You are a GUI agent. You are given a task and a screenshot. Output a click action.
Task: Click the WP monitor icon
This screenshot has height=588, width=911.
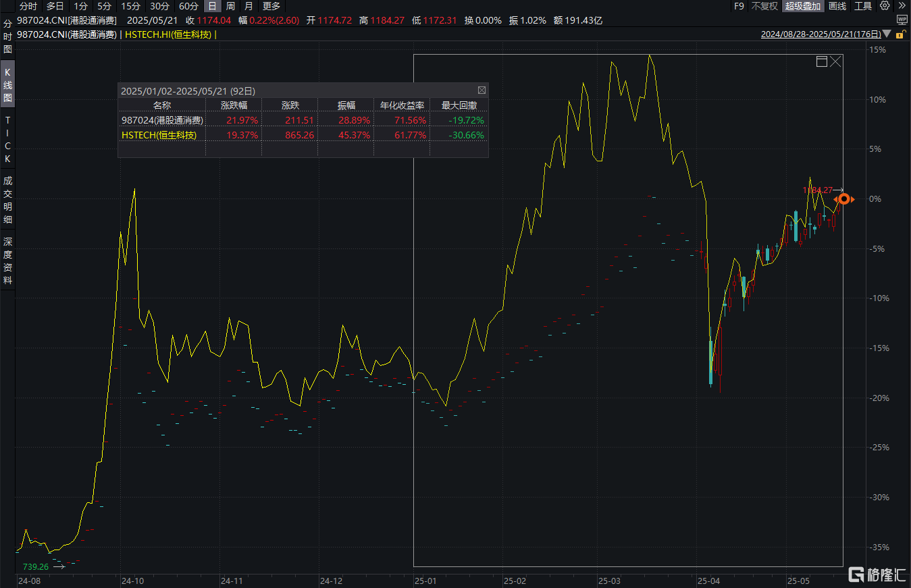click(x=902, y=20)
